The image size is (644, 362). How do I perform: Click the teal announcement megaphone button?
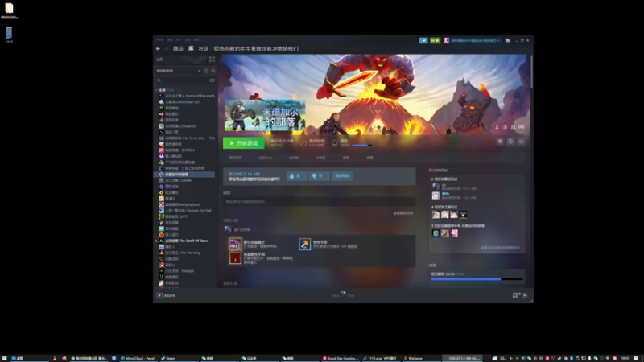coord(423,41)
